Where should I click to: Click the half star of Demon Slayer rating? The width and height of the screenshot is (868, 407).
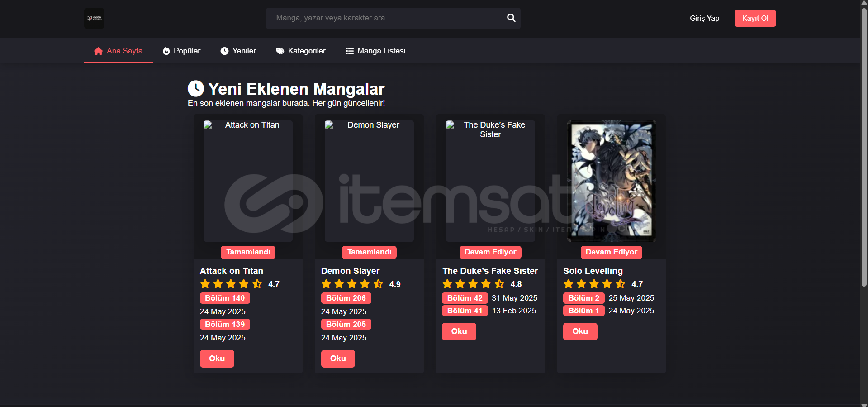(379, 284)
